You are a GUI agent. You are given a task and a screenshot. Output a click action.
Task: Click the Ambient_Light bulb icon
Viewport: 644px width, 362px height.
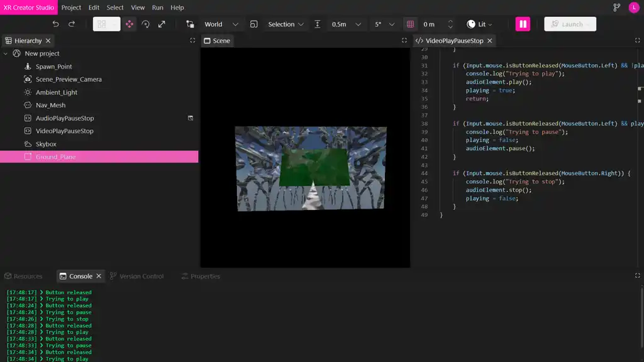[x=28, y=92]
